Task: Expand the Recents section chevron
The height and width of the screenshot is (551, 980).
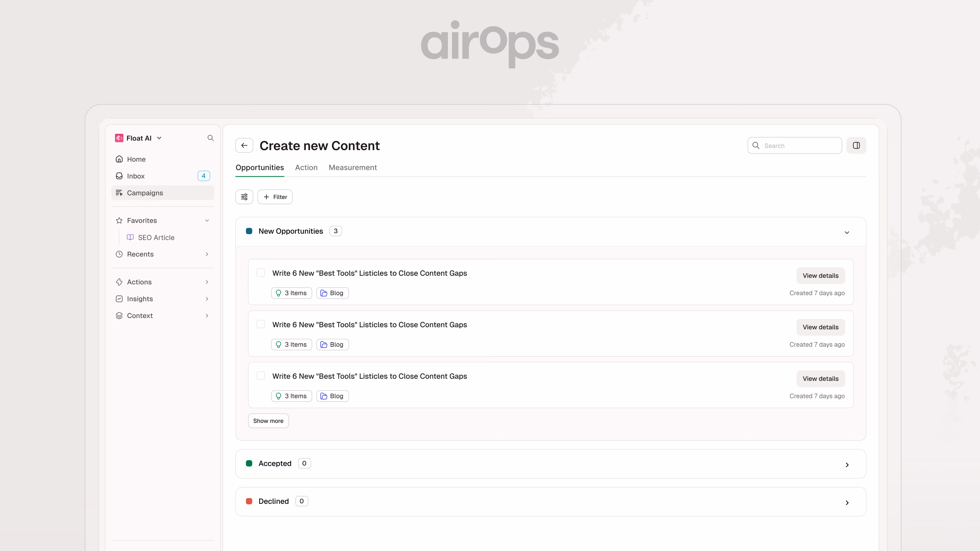Action: pos(207,254)
